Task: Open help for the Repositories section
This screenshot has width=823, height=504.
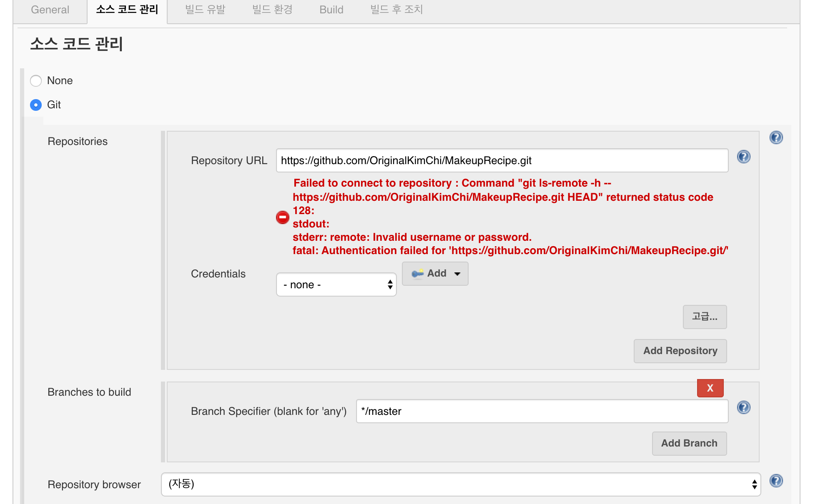Action: (x=776, y=137)
